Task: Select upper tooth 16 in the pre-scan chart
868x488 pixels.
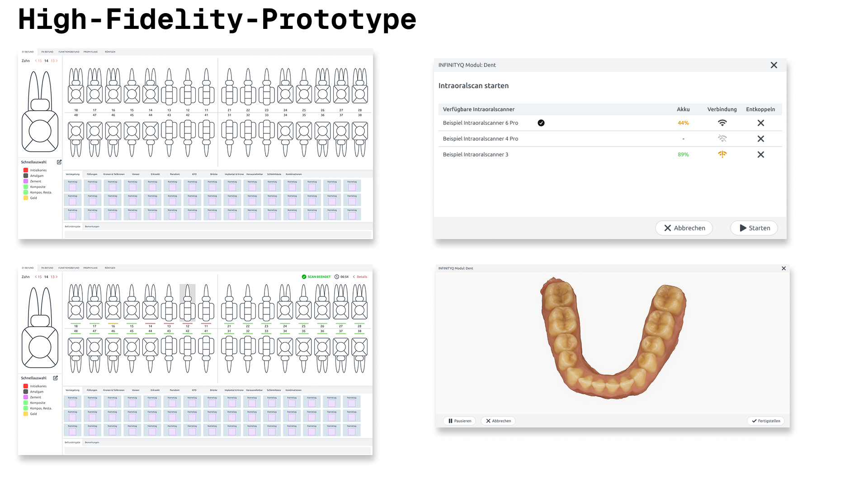Action: 113,86
